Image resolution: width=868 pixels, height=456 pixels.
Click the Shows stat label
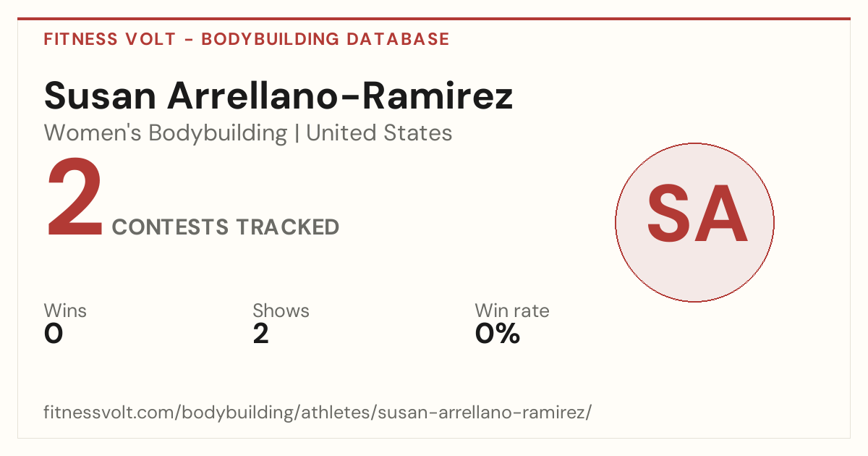281,311
